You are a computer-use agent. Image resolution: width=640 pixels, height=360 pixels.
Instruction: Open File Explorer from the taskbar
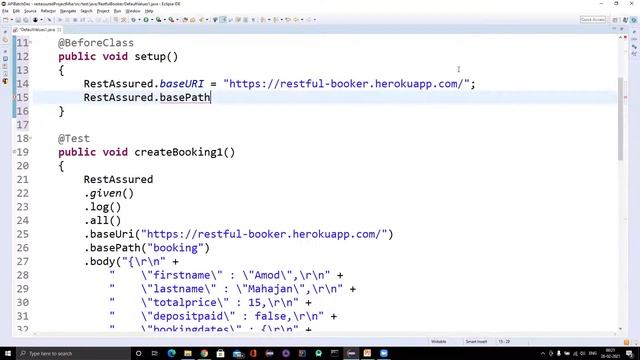coord(187,353)
